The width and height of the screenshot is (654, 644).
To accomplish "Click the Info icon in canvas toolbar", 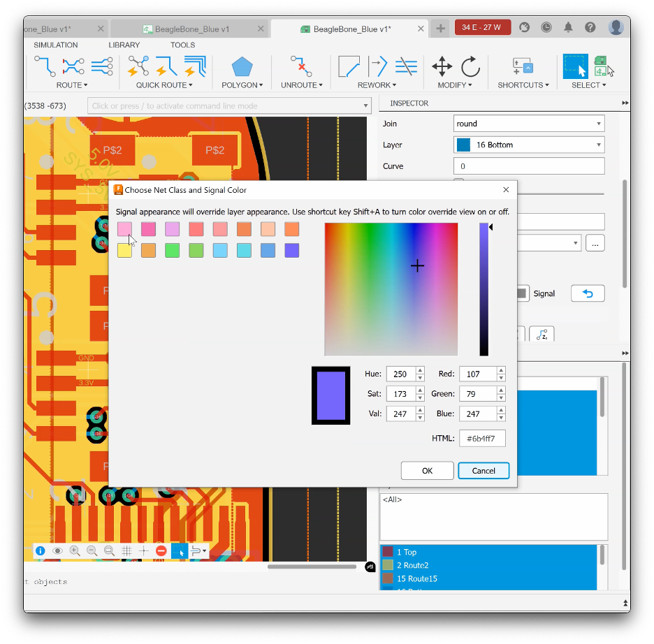I will tap(41, 551).
